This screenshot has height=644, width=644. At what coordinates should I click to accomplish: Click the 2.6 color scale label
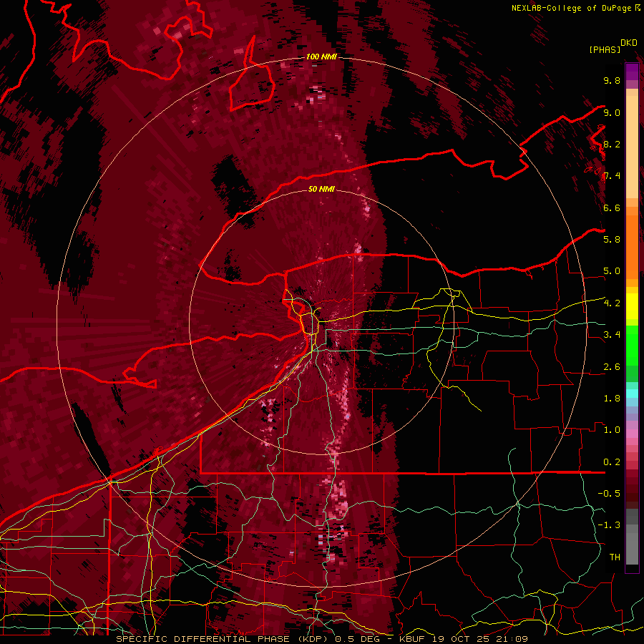pos(612,367)
